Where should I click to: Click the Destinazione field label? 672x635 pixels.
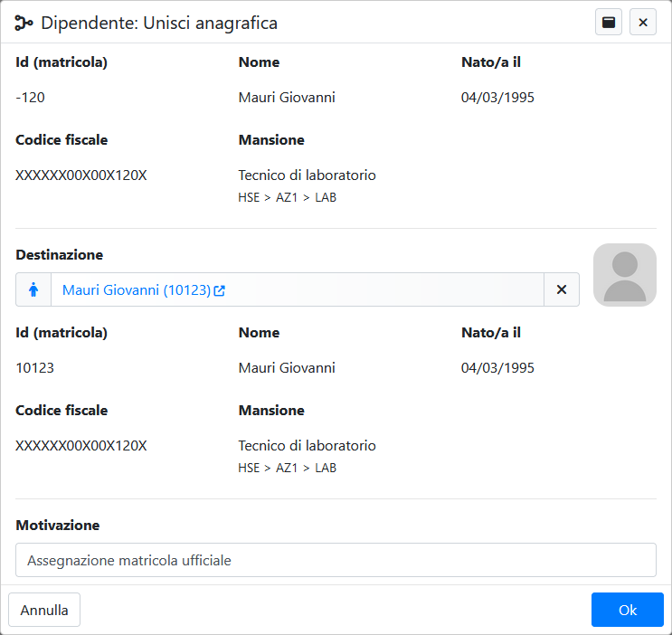point(60,255)
